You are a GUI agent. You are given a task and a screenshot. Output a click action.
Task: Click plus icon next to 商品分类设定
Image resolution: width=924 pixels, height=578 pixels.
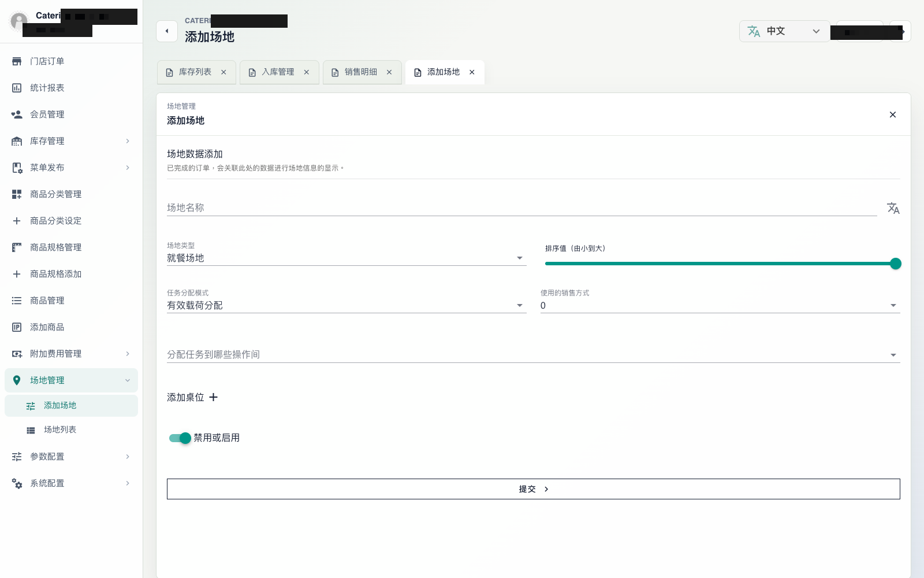[x=17, y=221]
